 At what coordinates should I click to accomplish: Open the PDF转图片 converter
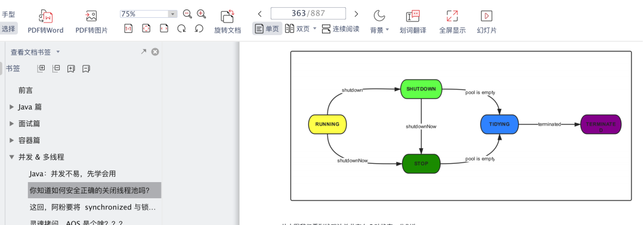click(x=91, y=21)
